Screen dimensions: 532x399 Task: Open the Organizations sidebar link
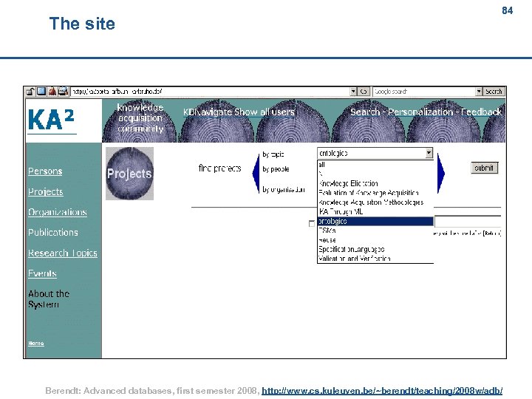point(58,212)
